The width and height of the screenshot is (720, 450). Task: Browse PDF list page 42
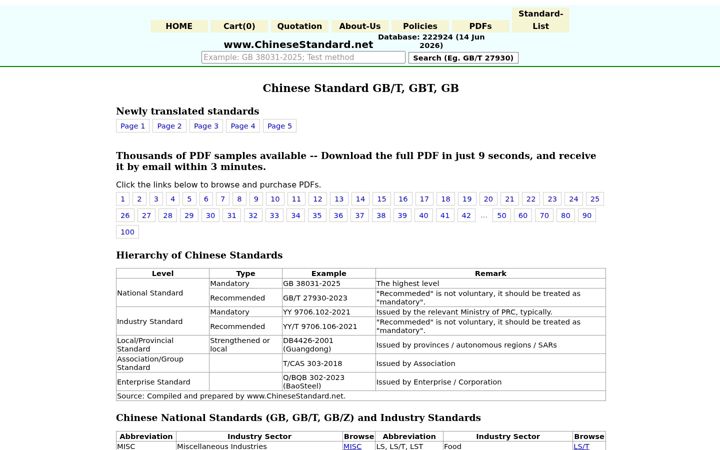(466, 215)
